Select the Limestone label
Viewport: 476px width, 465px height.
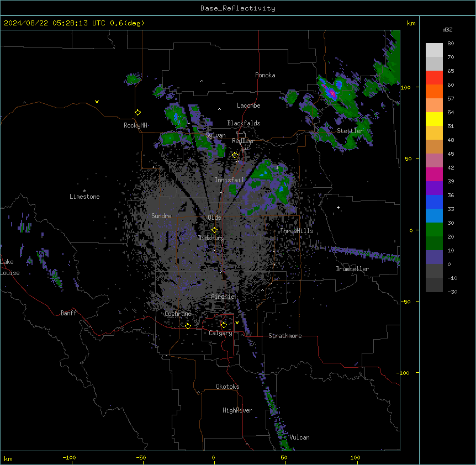click(x=84, y=197)
